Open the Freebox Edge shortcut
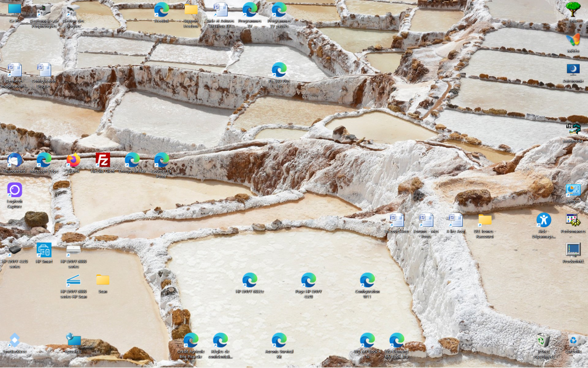The width and height of the screenshot is (588, 368). click(x=162, y=9)
